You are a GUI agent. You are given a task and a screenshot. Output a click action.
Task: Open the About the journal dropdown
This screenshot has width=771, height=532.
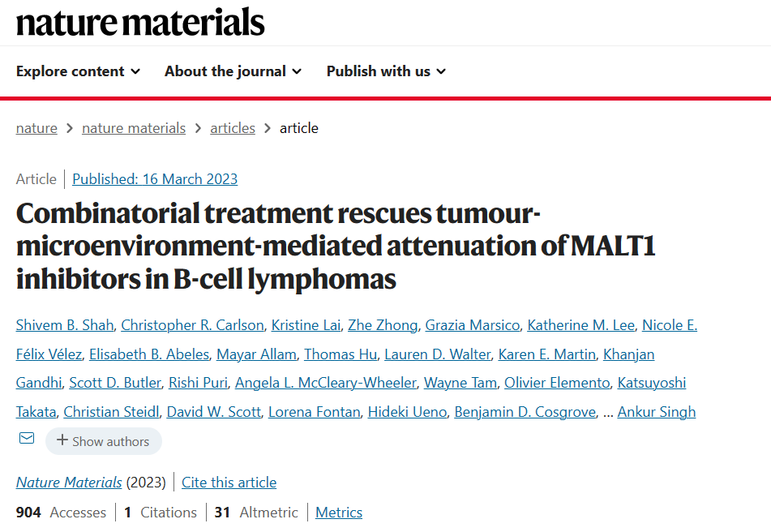coord(233,71)
